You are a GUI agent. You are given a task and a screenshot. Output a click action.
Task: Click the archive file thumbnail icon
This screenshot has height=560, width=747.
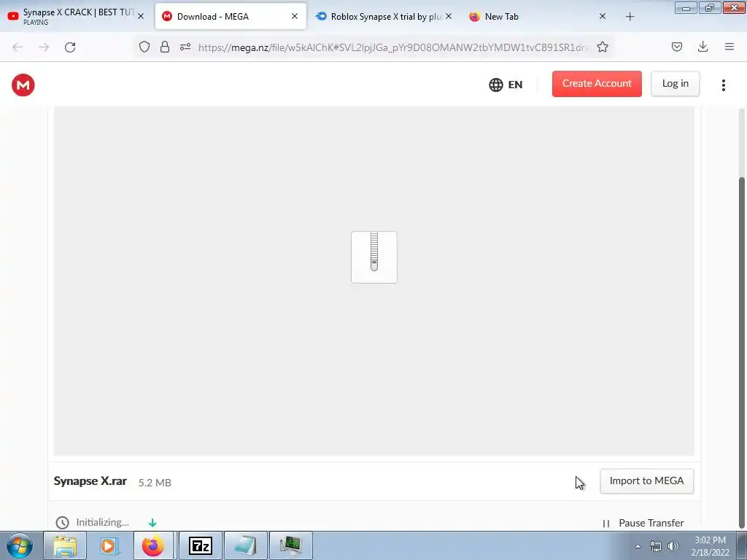[x=374, y=257]
